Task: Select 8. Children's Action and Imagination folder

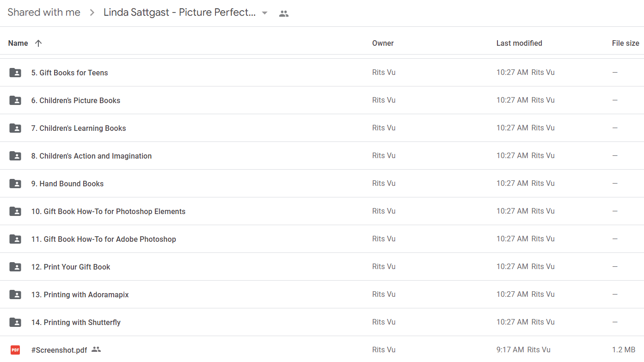Action: [322, 156]
